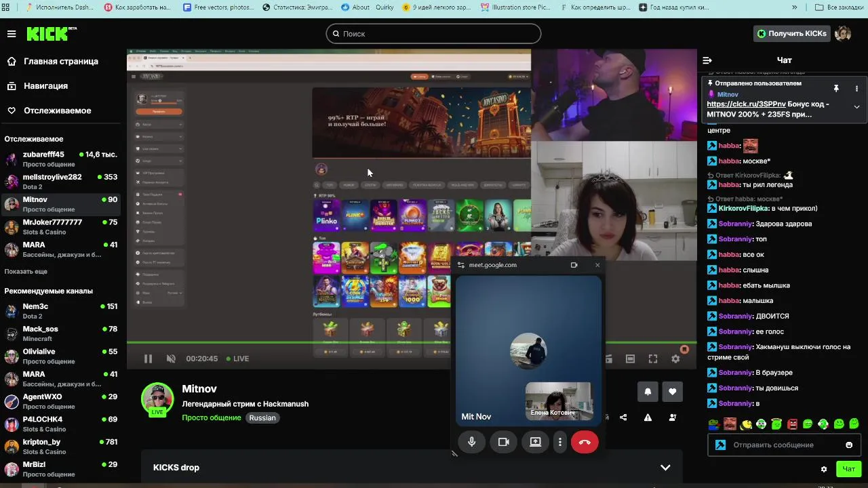Switch to Illustration store browser tab
Viewport: 868px width, 488px height.
tap(517, 7)
